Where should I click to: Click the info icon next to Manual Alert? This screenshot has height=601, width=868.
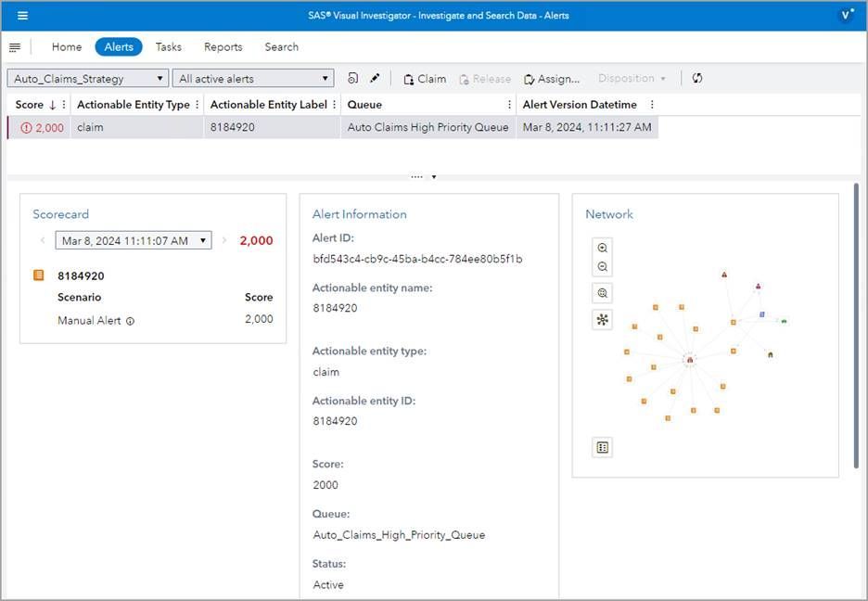pos(130,321)
